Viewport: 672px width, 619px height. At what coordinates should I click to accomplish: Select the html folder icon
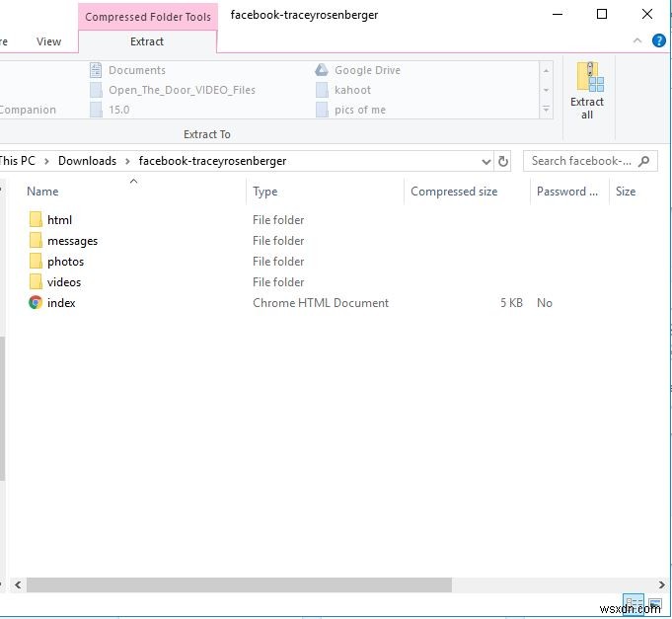click(x=36, y=219)
